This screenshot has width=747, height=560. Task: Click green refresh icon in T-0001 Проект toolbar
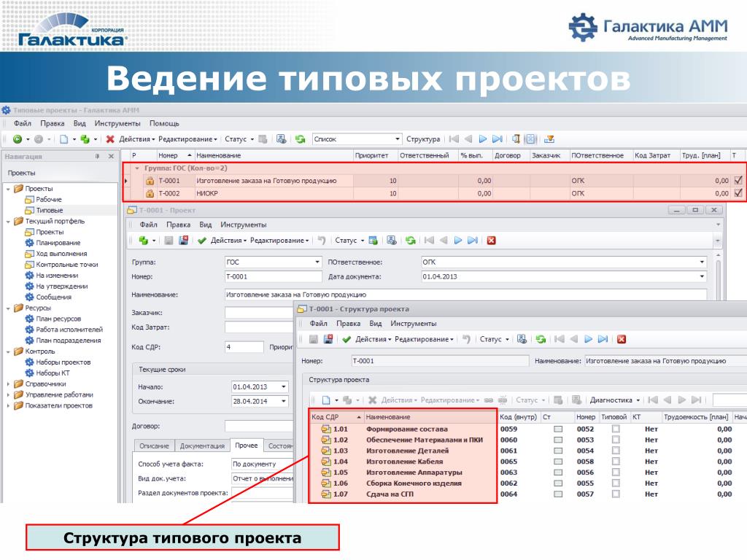click(x=411, y=241)
